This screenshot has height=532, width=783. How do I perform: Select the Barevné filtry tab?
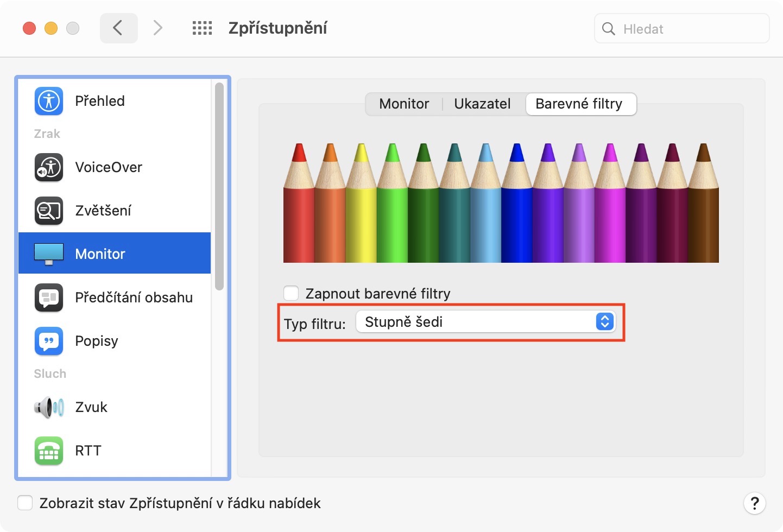coord(579,104)
